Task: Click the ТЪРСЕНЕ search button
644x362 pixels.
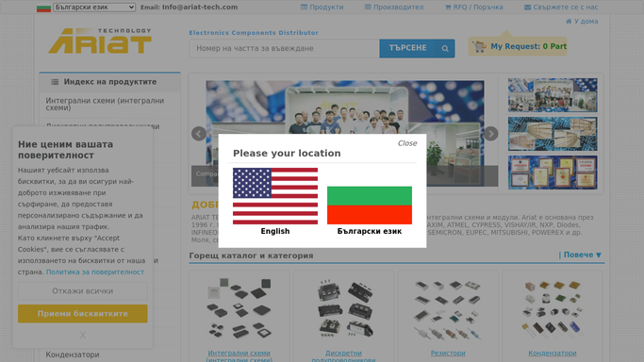Action: (x=407, y=48)
